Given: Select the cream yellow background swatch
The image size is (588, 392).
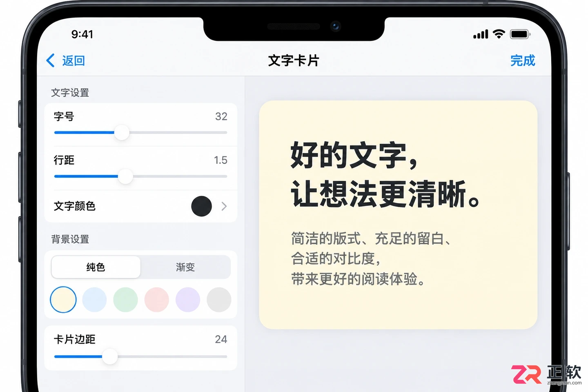Looking at the screenshot, I should click(x=63, y=300).
